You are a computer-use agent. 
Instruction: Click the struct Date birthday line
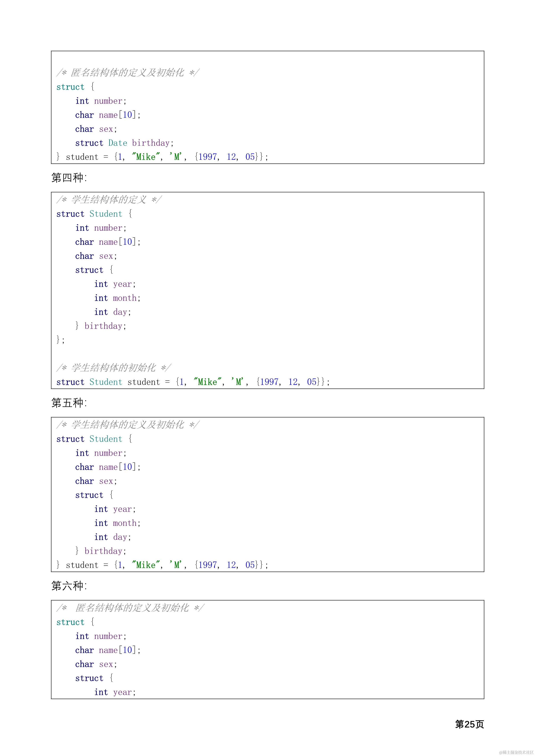point(124,143)
